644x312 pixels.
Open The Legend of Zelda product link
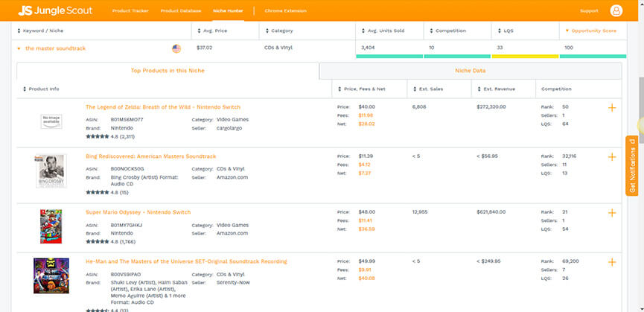pyautogui.click(x=163, y=107)
